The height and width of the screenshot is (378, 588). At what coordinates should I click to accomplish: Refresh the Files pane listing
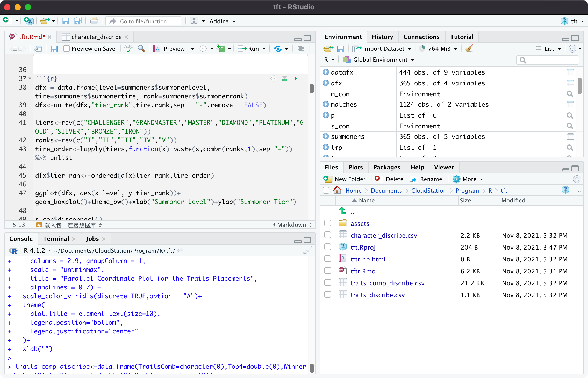point(577,179)
